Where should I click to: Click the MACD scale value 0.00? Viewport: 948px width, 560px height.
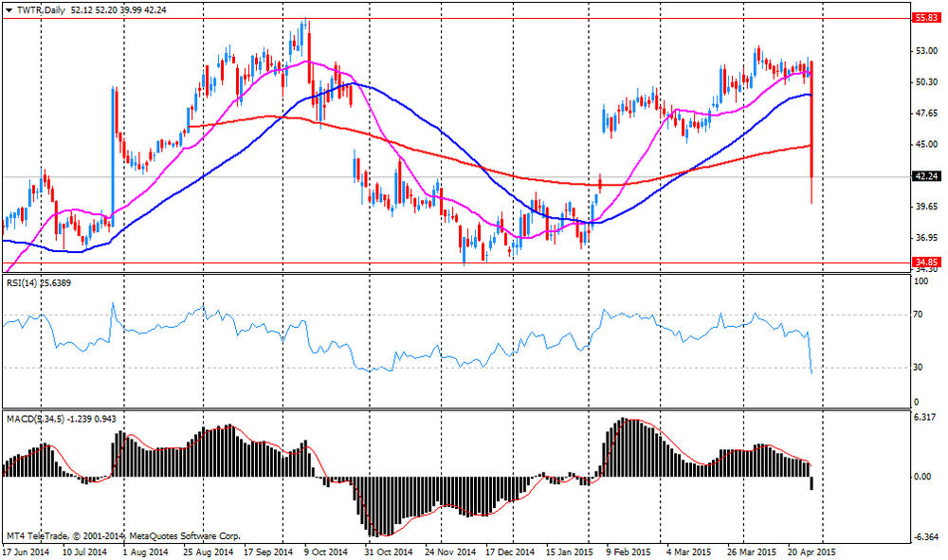pyautogui.click(x=922, y=478)
